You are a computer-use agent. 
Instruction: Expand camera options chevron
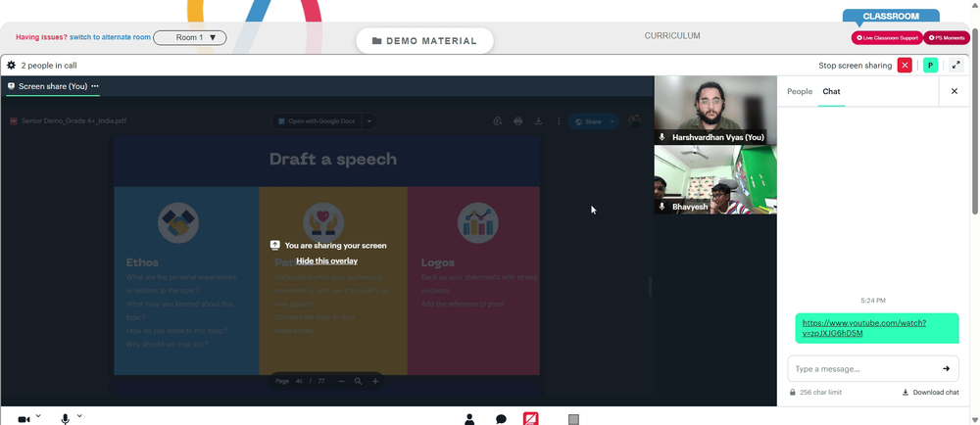(38, 416)
